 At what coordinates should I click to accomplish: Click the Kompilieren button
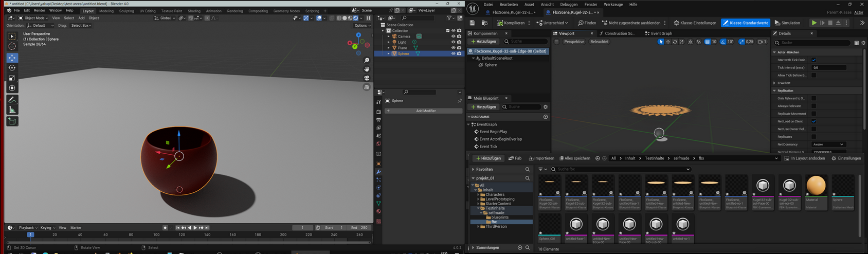click(x=511, y=23)
